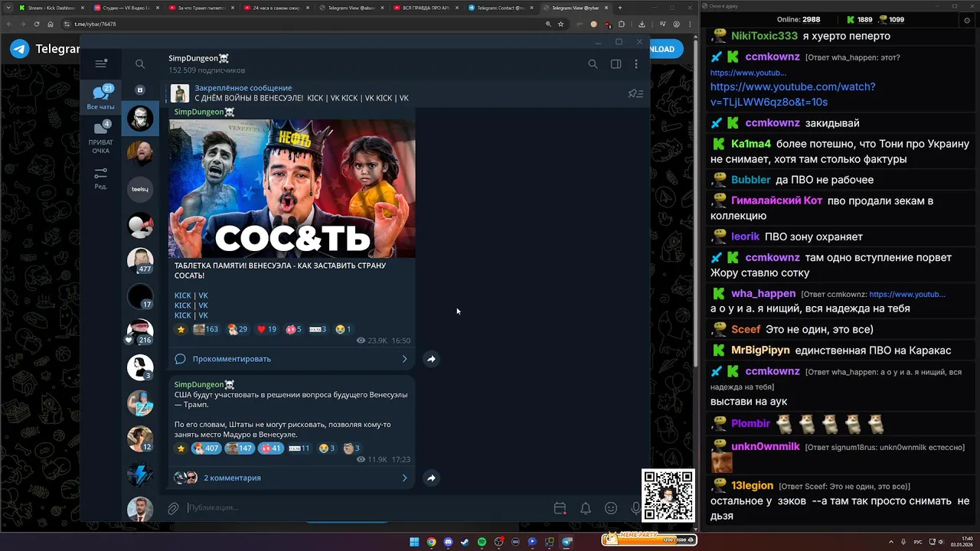The width and height of the screenshot is (980, 551).
Task: Open browser extensions puzzle icon
Action: coord(621,24)
